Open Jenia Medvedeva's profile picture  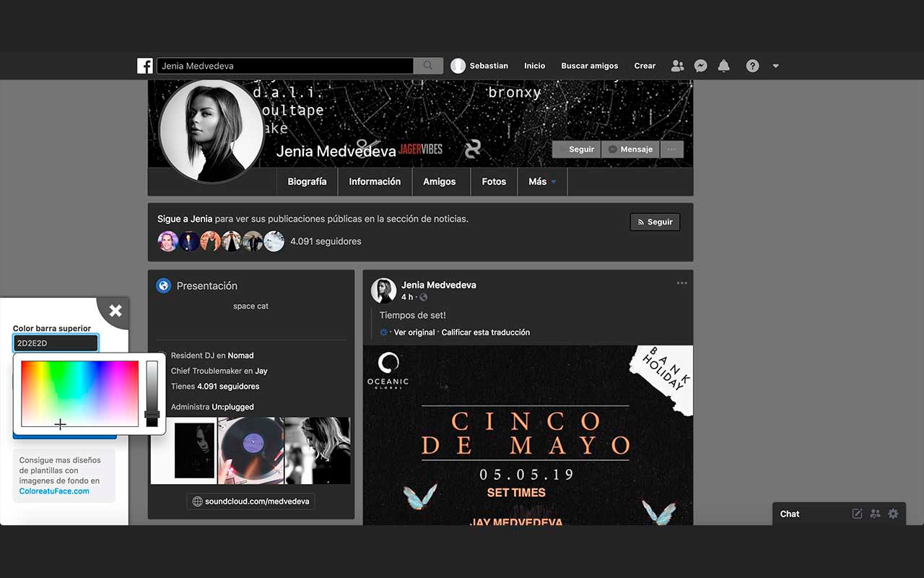[x=212, y=131]
